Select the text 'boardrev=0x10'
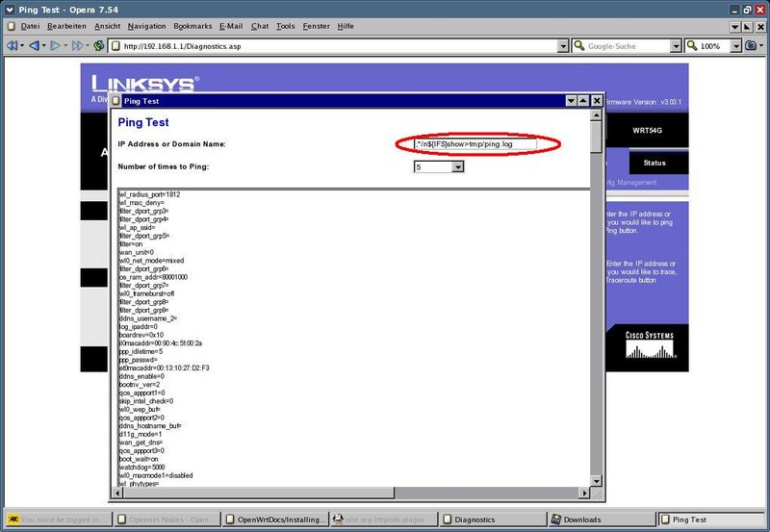This screenshot has width=770, height=532. [141, 335]
